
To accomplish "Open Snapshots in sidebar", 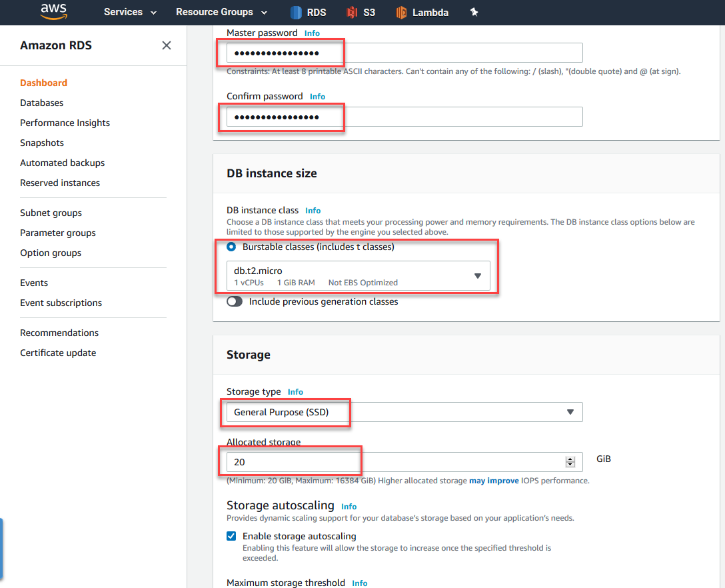I will click(x=41, y=143).
